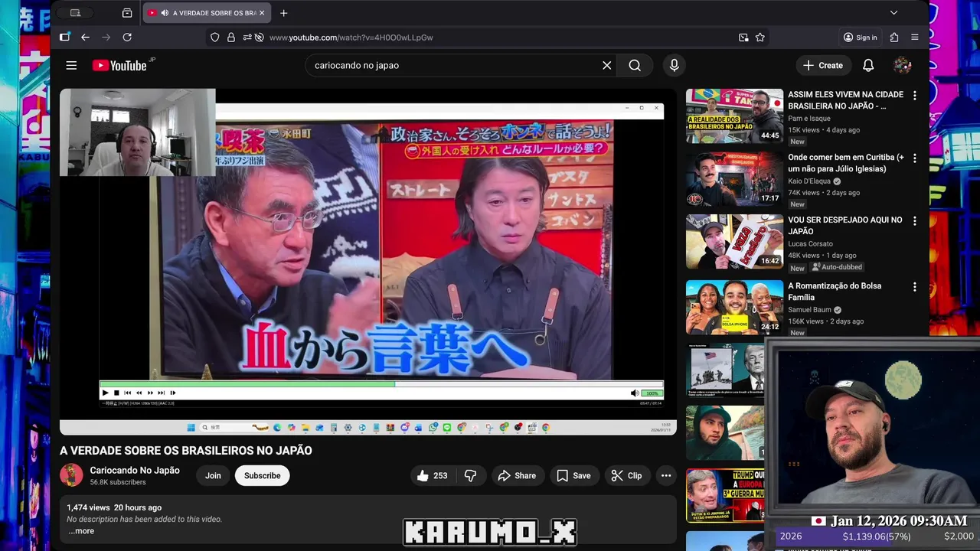Click Sign in in the browser toolbar
This screenshot has height=551, width=980.
click(860, 37)
